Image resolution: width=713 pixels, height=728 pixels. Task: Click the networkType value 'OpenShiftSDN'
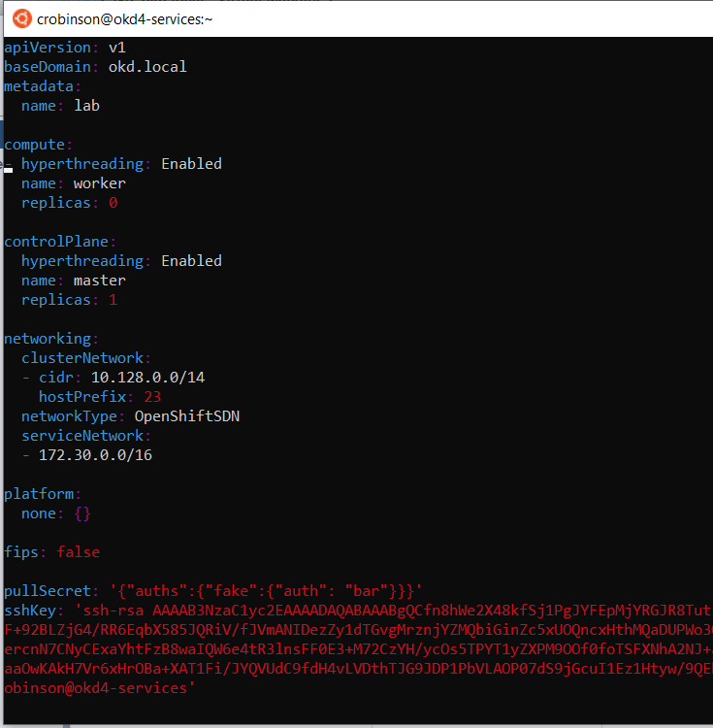187,416
